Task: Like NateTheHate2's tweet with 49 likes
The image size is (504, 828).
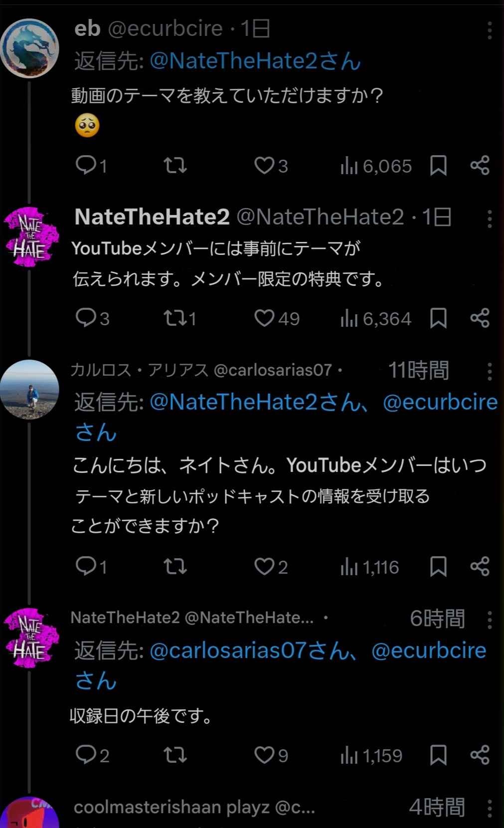Action: (265, 318)
